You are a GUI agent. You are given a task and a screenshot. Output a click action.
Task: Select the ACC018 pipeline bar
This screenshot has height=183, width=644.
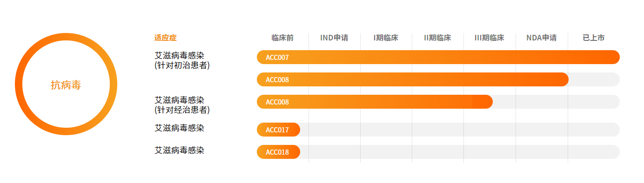coord(278,152)
